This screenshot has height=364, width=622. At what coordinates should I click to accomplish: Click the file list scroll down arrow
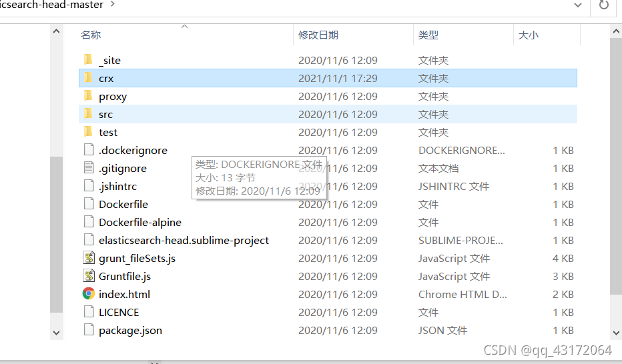click(616, 333)
